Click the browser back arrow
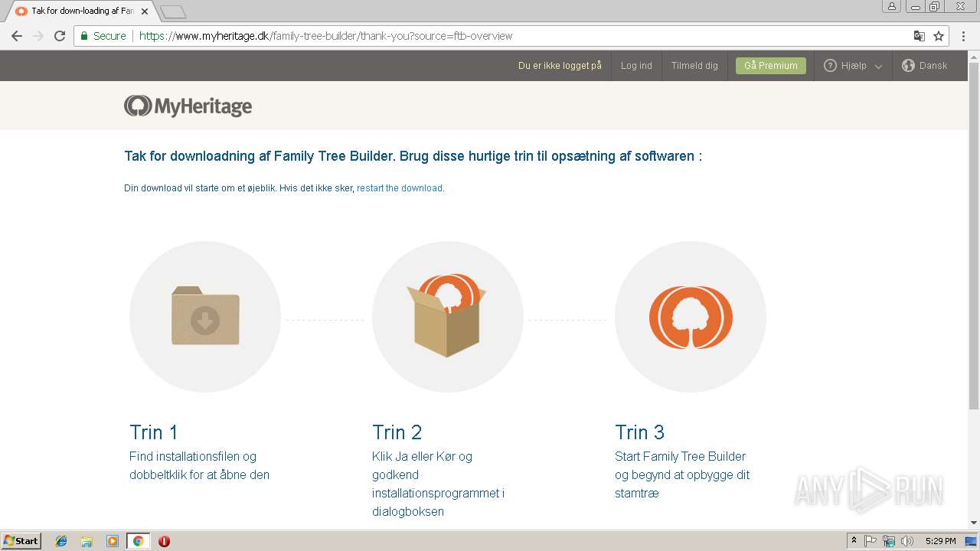This screenshot has height=551, width=980. 17,36
